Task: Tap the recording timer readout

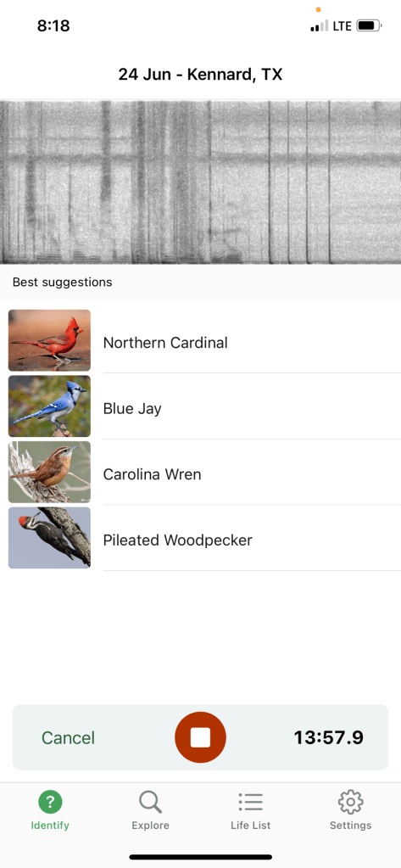Action: point(329,738)
